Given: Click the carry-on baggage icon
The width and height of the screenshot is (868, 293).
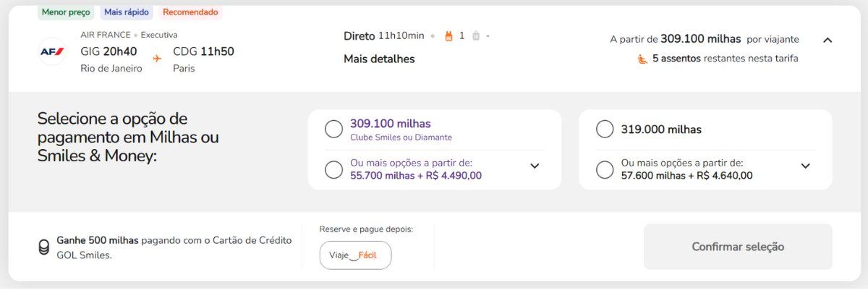Looking at the screenshot, I should pos(448,35).
